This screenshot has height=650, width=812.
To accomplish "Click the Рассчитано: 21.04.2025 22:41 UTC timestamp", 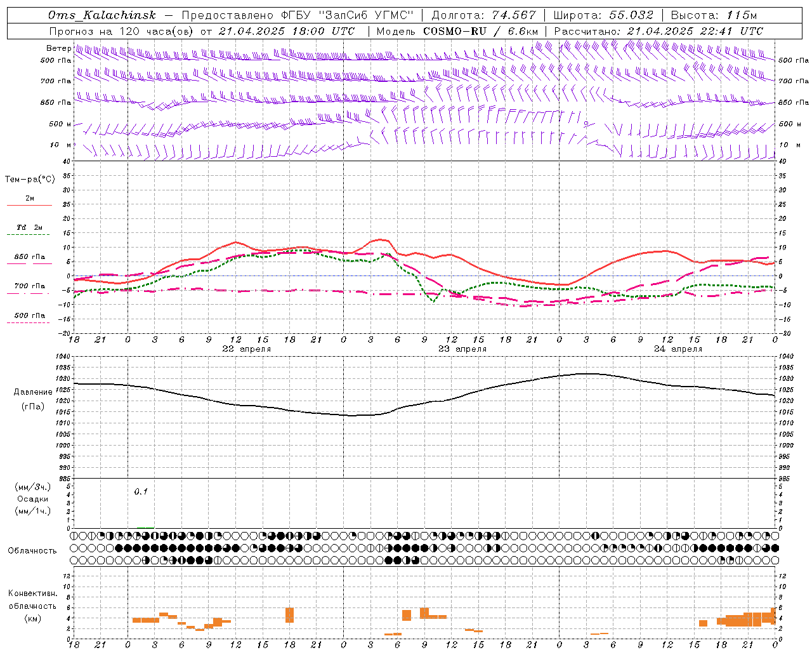I will click(658, 31).
